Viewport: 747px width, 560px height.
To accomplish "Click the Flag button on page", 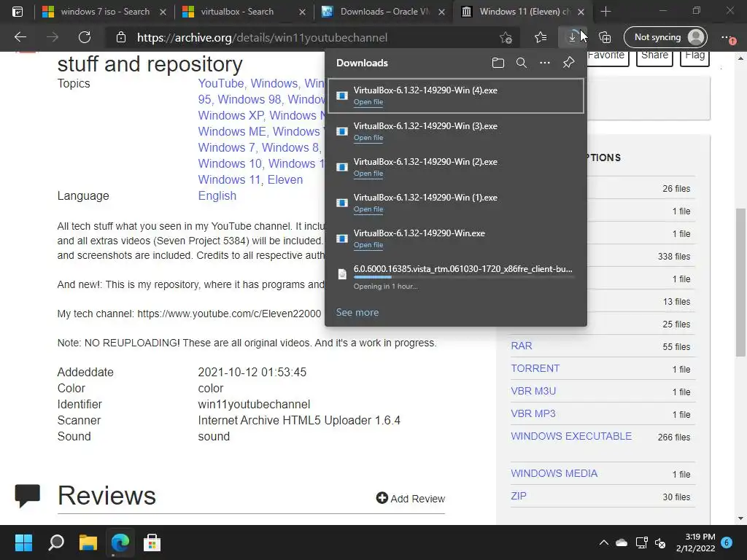I will [694, 55].
